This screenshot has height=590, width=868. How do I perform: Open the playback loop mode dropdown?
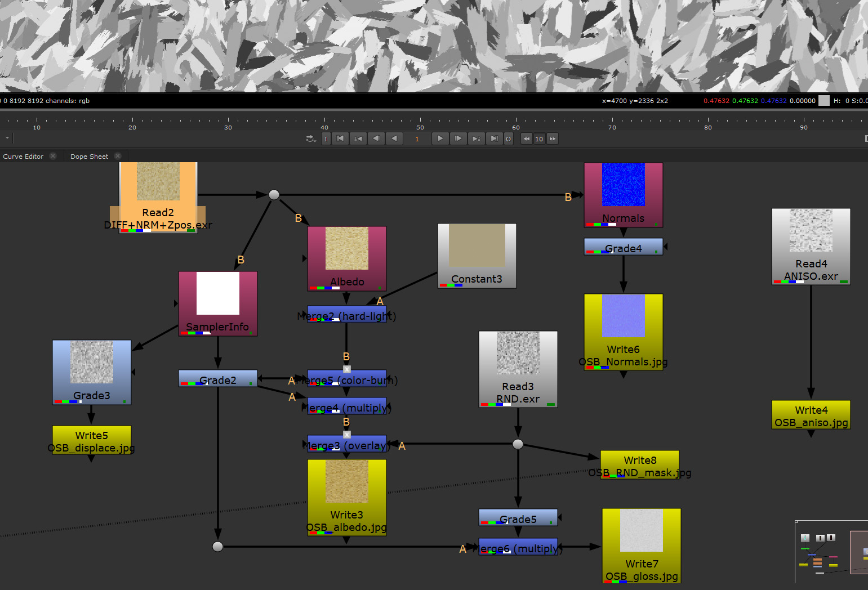pyautogui.click(x=311, y=138)
